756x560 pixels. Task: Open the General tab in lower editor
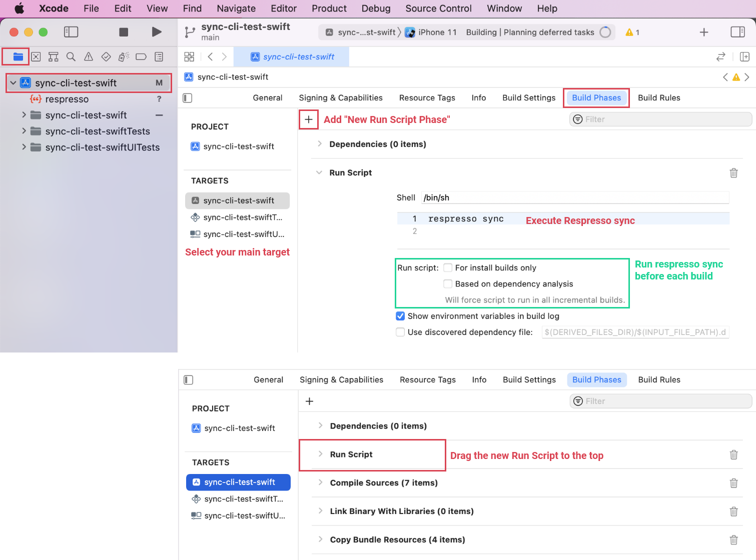(x=268, y=380)
